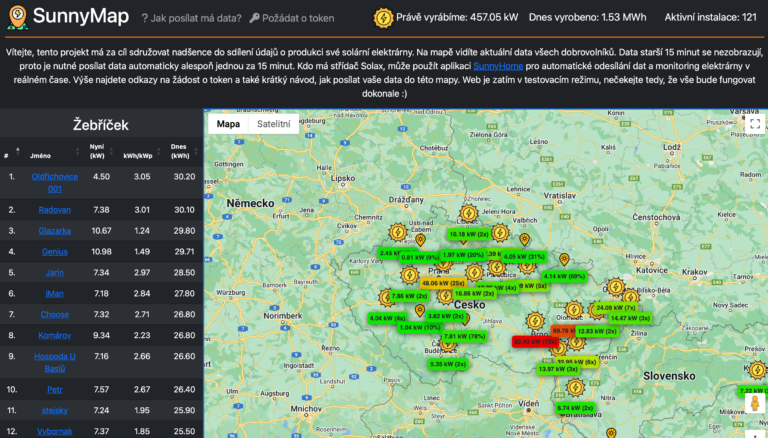Click the solar sun icon beside Právě vyrábíme

[383, 17]
